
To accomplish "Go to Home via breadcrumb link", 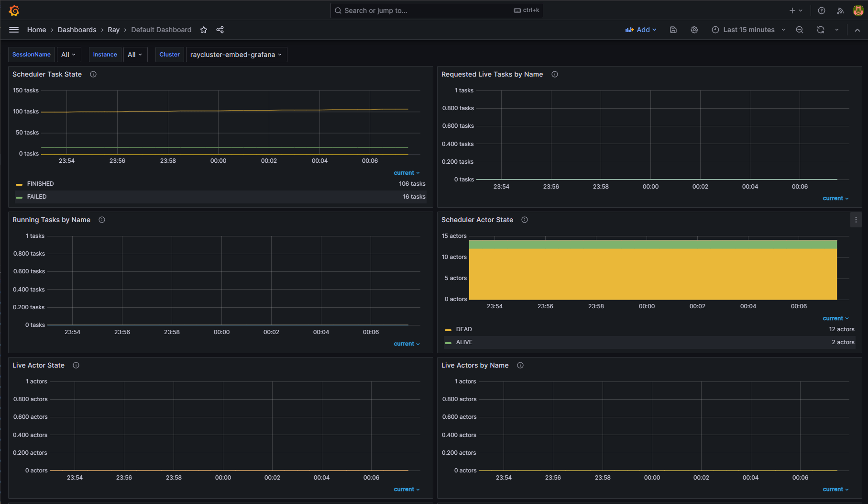I will click(x=36, y=30).
